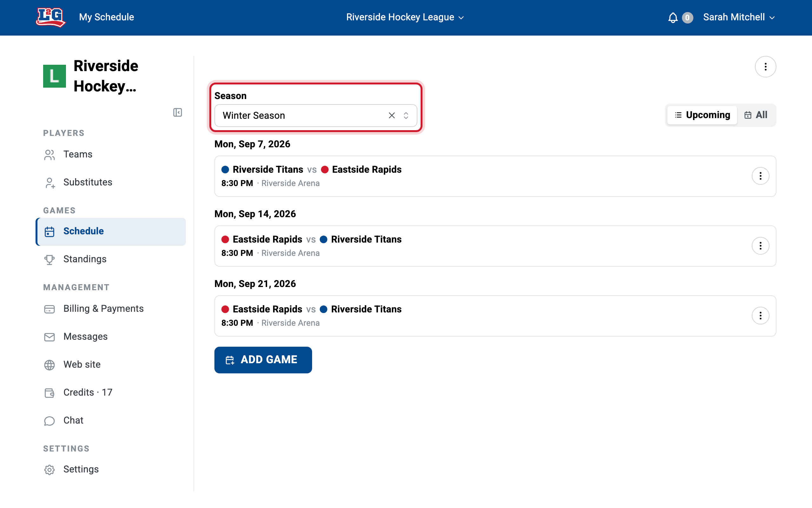This screenshot has width=812, height=508.
Task: Click the green L league avatar
Action: click(54, 76)
